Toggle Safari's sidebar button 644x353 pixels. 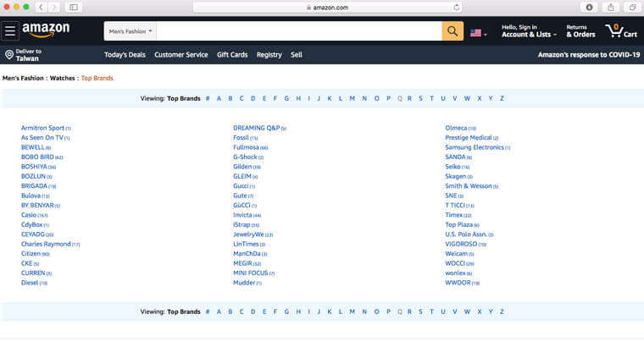click(x=74, y=7)
